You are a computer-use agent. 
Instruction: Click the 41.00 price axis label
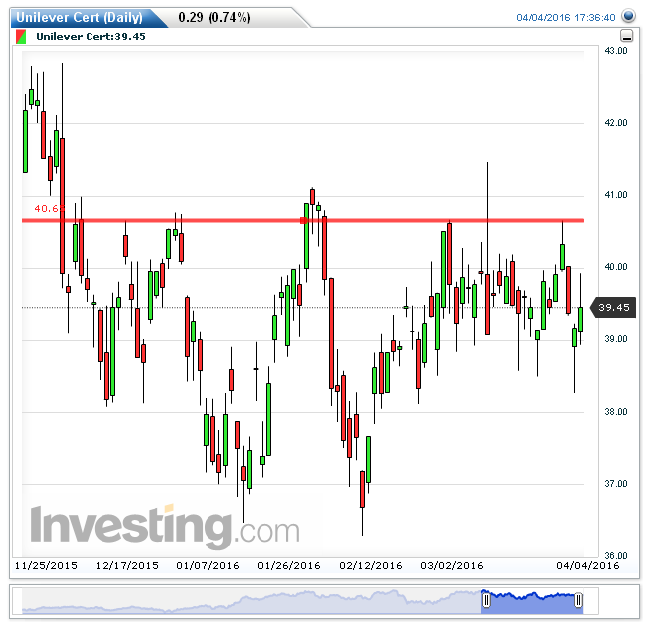616,195
